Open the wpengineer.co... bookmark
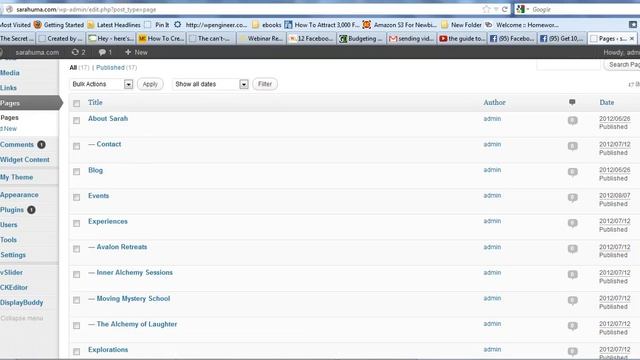The width and height of the screenshot is (640, 360). coord(211,25)
